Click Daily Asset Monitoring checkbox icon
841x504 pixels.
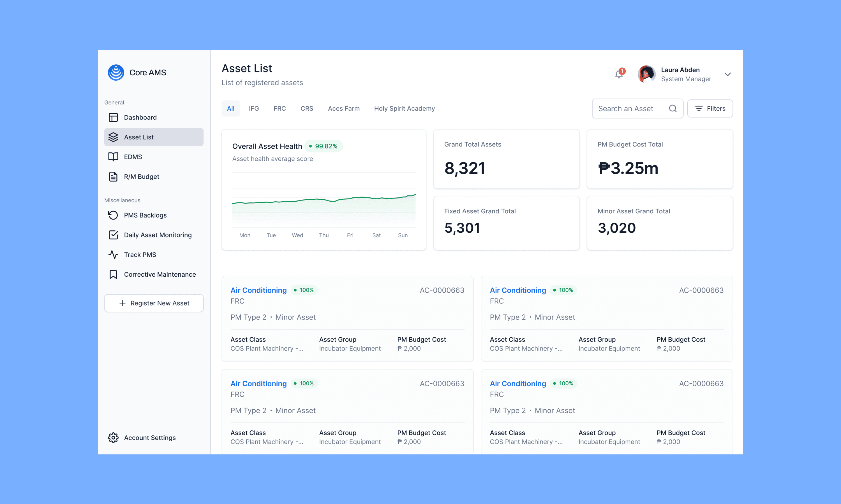(x=113, y=235)
